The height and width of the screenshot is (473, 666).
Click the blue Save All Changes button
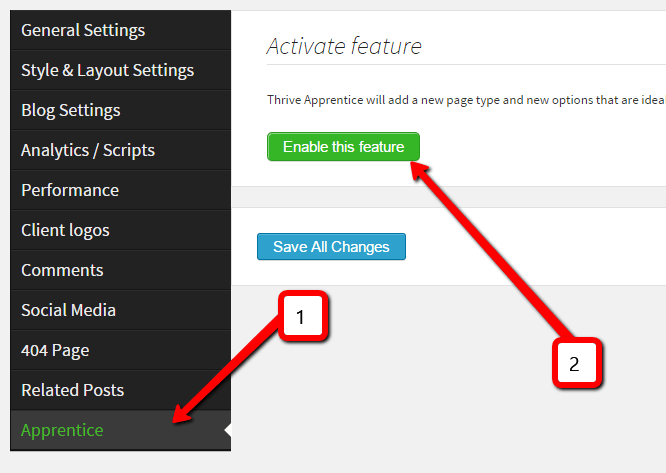(x=331, y=247)
